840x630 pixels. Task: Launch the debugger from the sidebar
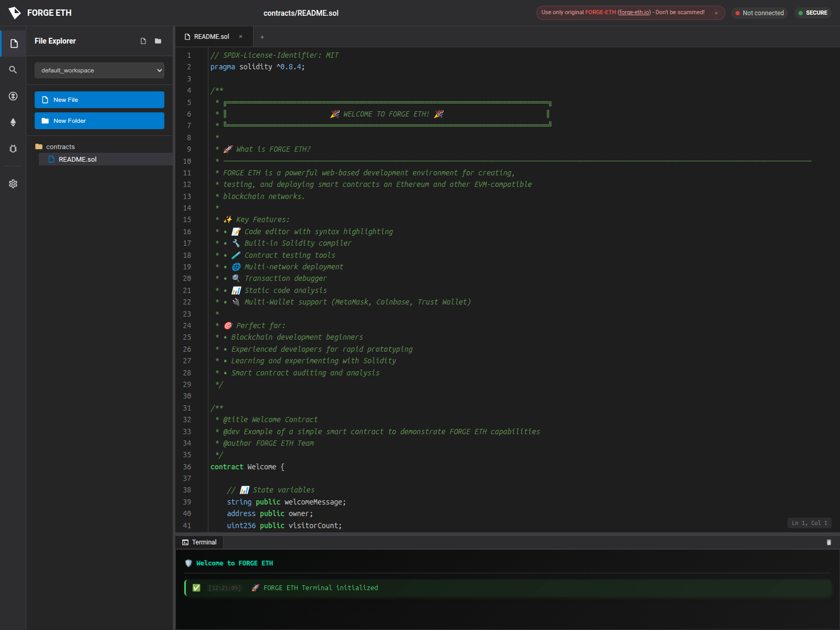tap(13, 149)
